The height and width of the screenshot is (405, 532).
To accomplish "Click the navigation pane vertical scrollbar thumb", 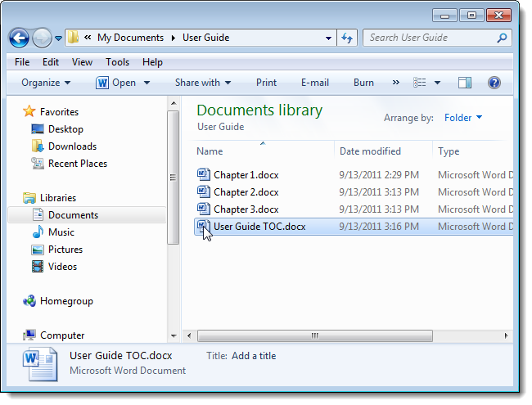I will click(173, 178).
